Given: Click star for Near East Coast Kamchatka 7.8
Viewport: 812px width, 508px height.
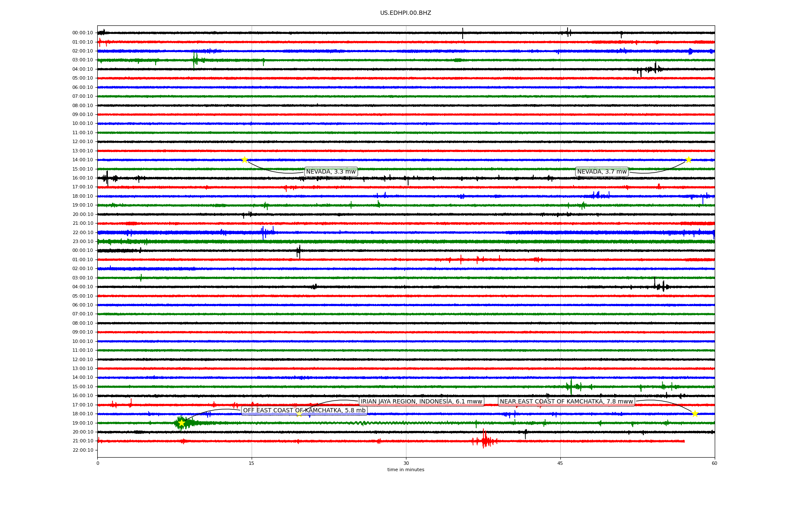Looking at the screenshot, I should click(x=695, y=414).
